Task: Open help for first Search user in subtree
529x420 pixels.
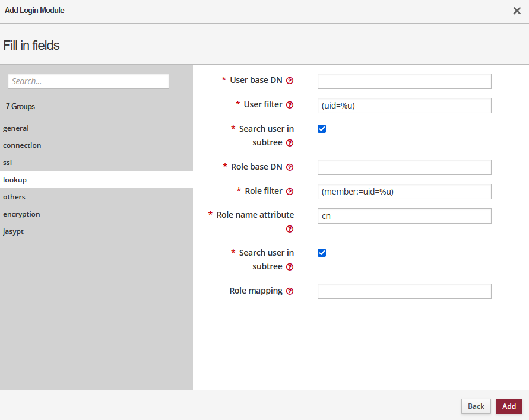Action: (290, 142)
